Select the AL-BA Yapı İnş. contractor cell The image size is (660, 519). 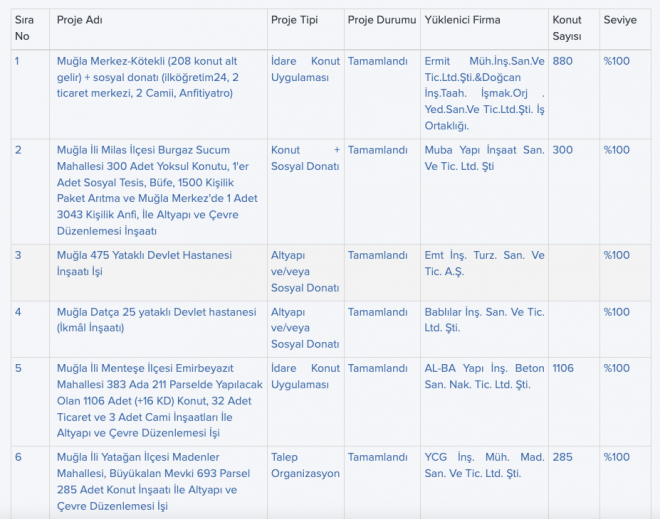coord(484,376)
